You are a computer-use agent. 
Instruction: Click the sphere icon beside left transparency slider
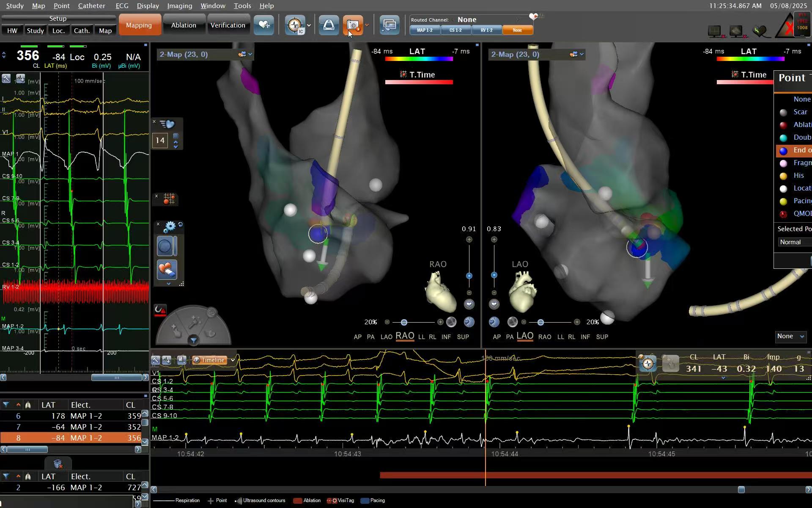(x=451, y=322)
